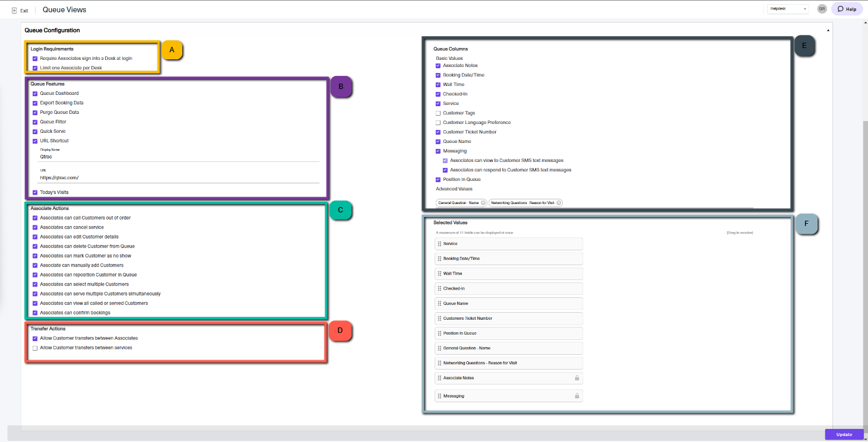
Task: Click the lock icon on Associate Notes row
Action: tap(576, 377)
